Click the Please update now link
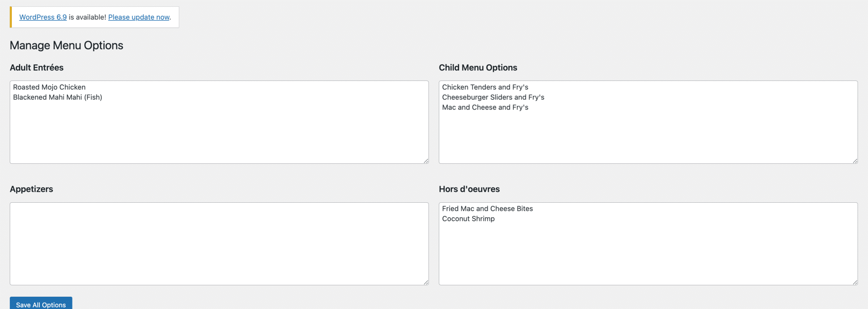The height and width of the screenshot is (309, 868). tap(139, 17)
